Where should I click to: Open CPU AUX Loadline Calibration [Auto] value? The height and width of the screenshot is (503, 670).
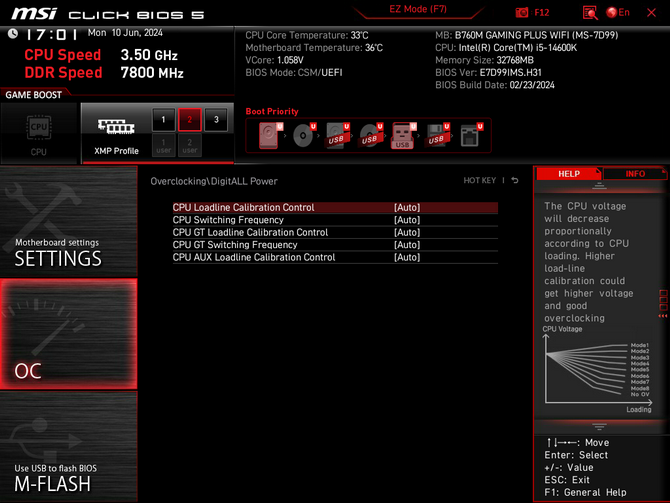tap(407, 257)
